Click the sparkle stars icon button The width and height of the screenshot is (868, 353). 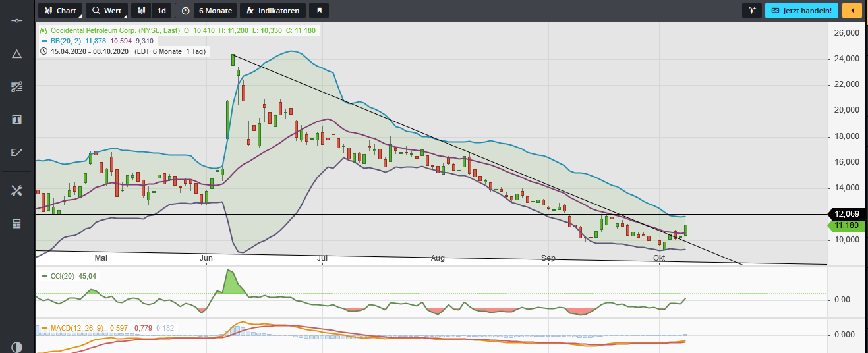click(x=751, y=11)
